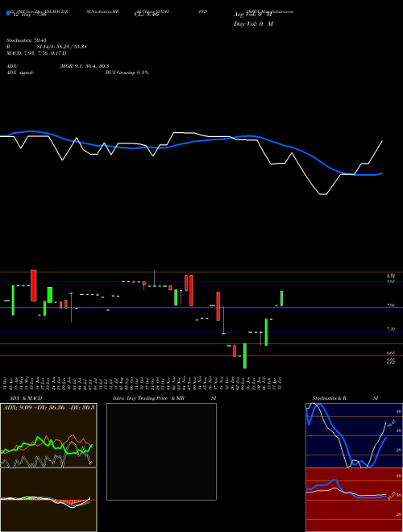Click the last green candlestick on the right
The width and height of the screenshot is (403, 532).
click(x=282, y=298)
